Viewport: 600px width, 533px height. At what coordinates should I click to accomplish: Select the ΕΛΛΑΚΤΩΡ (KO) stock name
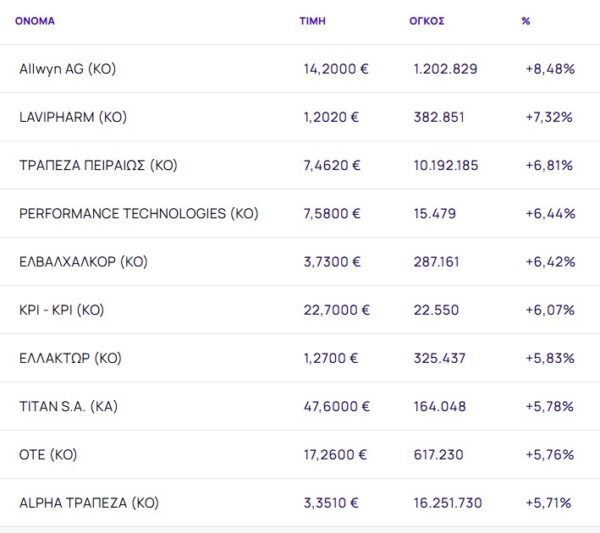pos(71,358)
